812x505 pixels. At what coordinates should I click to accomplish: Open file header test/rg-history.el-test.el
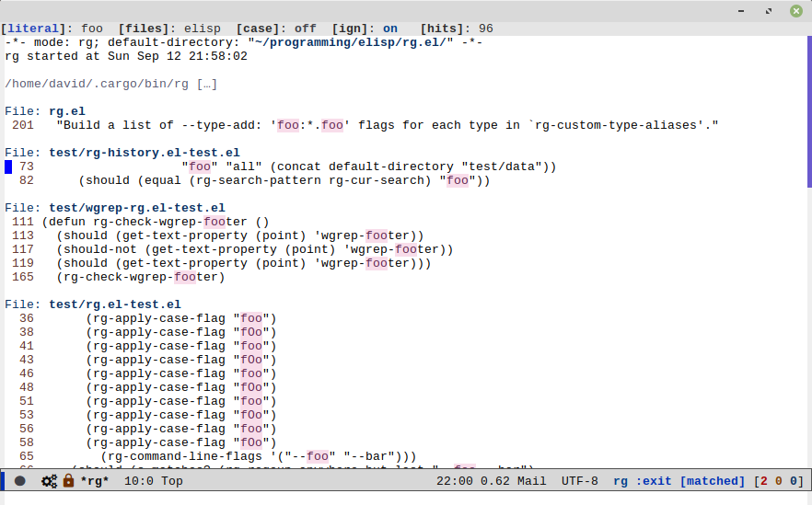tap(145, 153)
